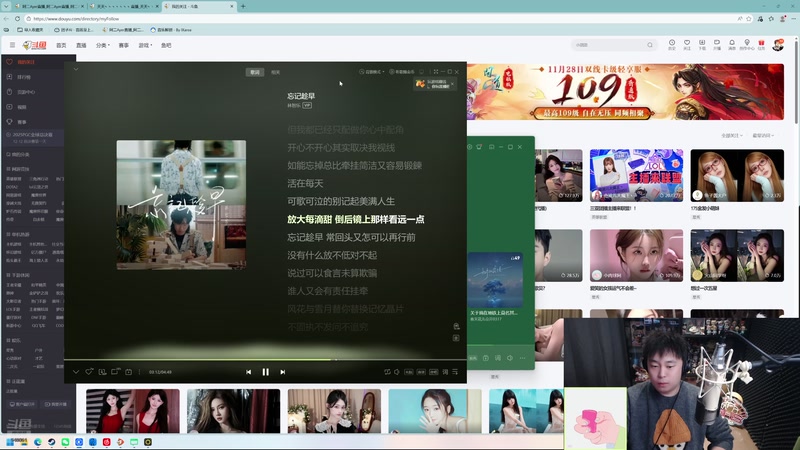The height and width of the screenshot is (450, 800).
Task: Switch to the tab beside 歌词
Action: tap(276, 72)
